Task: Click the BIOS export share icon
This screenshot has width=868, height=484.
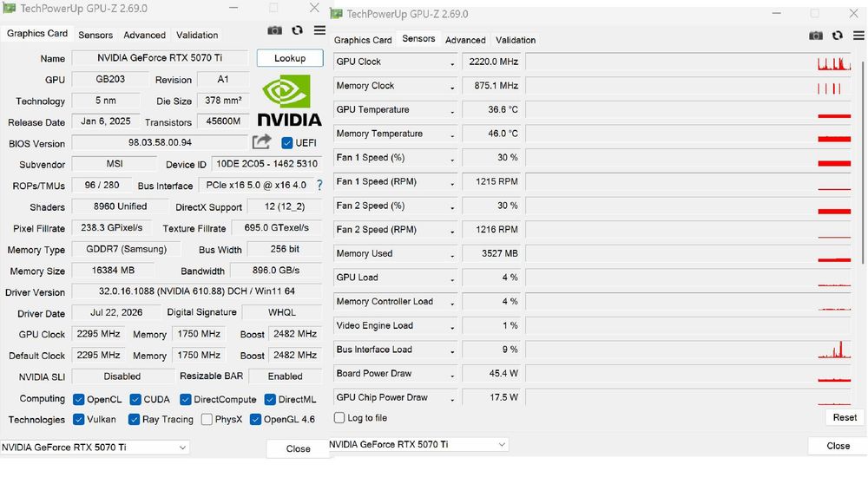Action: (262, 141)
